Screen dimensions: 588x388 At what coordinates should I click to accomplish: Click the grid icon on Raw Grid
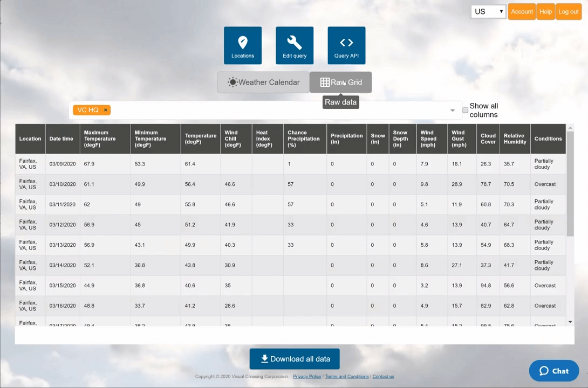325,82
